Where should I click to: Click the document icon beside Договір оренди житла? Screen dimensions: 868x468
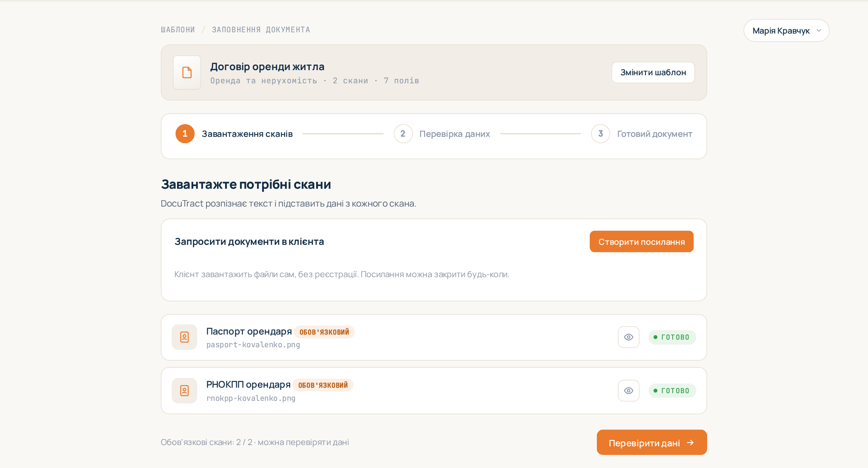[x=187, y=72]
